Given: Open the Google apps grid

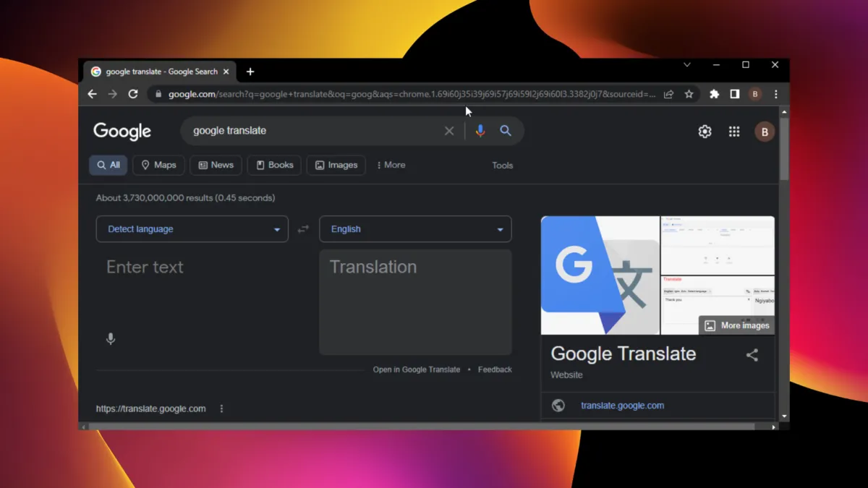Looking at the screenshot, I should pyautogui.click(x=734, y=132).
